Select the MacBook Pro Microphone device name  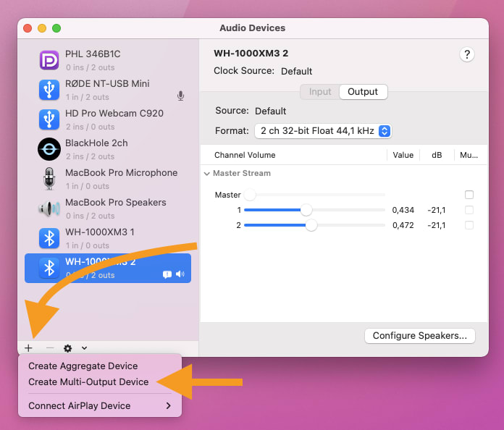point(122,173)
